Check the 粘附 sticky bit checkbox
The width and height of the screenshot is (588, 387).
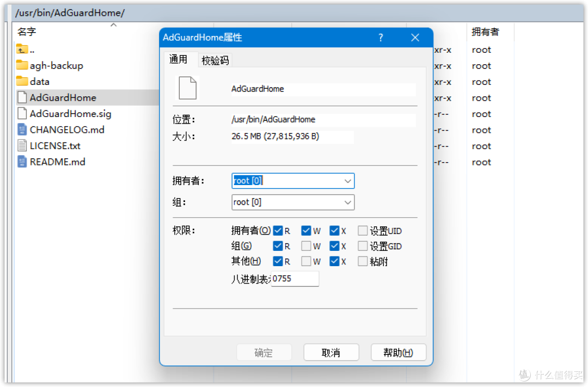tap(363, 261)
